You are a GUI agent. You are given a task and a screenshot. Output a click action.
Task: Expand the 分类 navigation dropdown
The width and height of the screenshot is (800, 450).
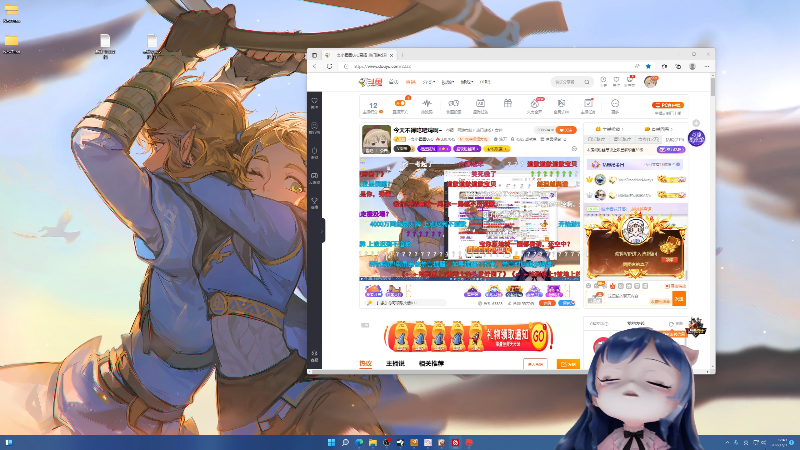[429, 82]
